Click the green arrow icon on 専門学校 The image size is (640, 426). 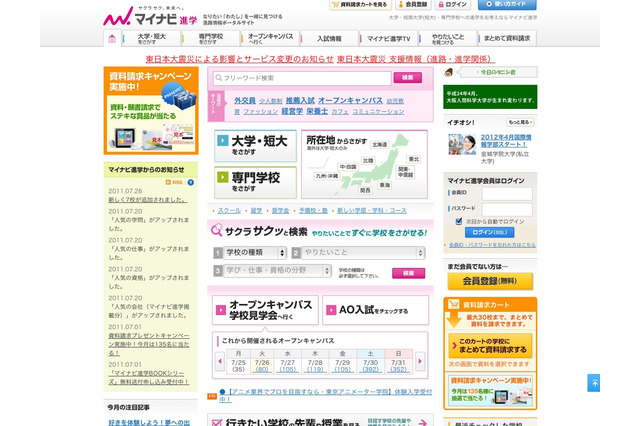[222, 177]
